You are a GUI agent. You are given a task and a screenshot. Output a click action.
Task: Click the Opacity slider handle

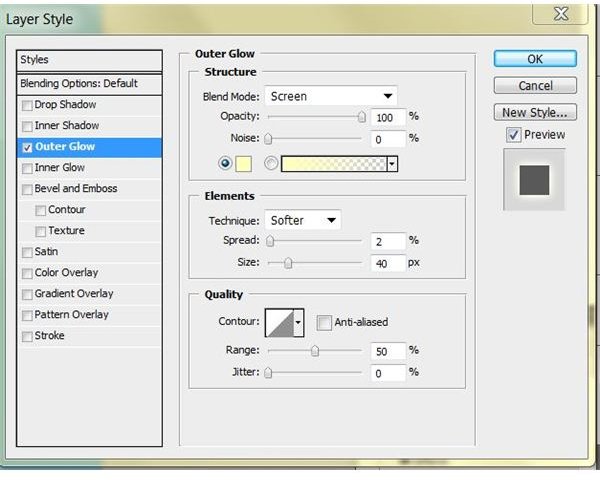pyautogui.click(x=362, y=117)
